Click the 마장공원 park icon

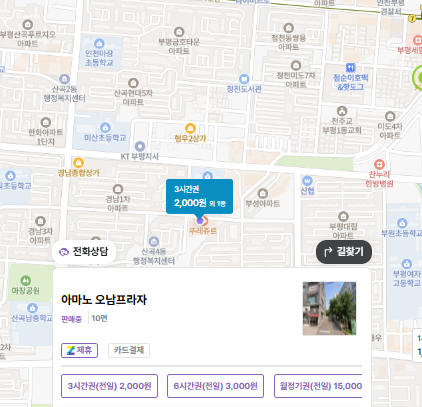click(26, 281)
